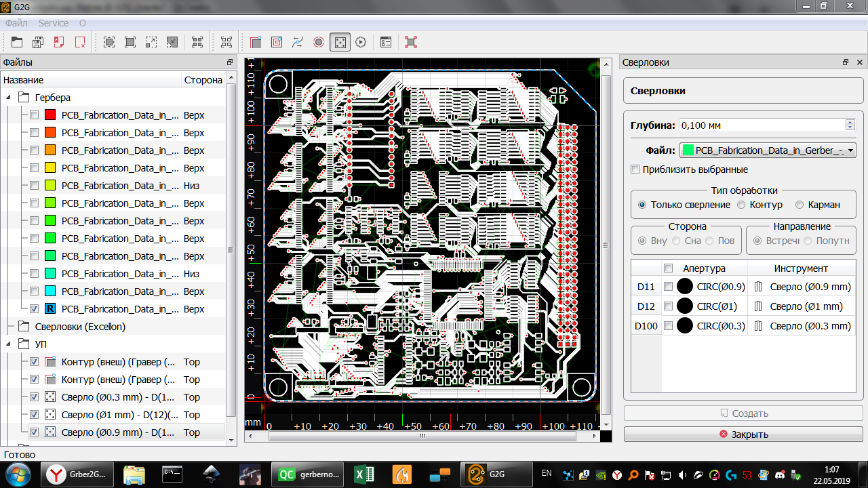
Task: Uncheck the Сверло (Ø1 mm) toolpath checkbox
Action: (34, 415)
